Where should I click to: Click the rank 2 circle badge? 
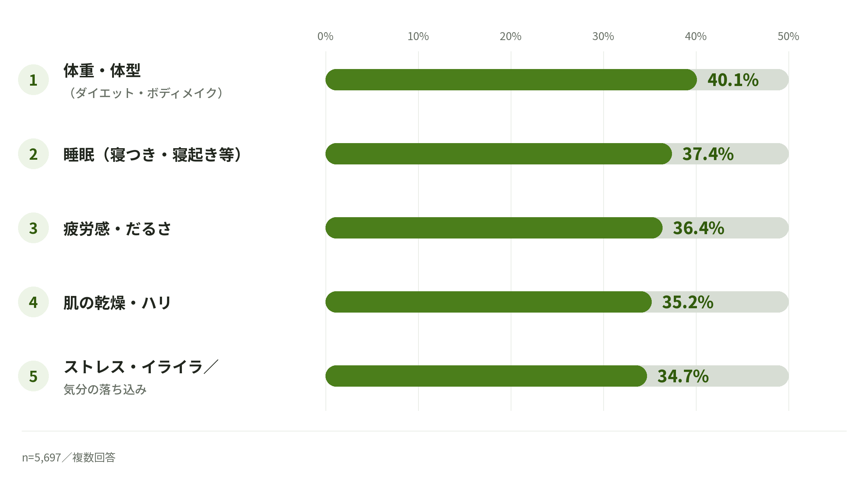[33, 154]
